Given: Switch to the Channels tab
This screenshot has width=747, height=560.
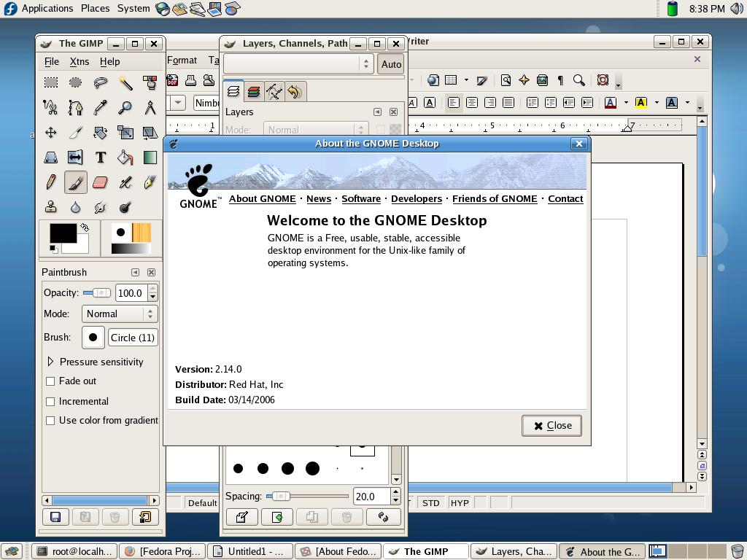Looking at the screenshot, I should 254,91.
